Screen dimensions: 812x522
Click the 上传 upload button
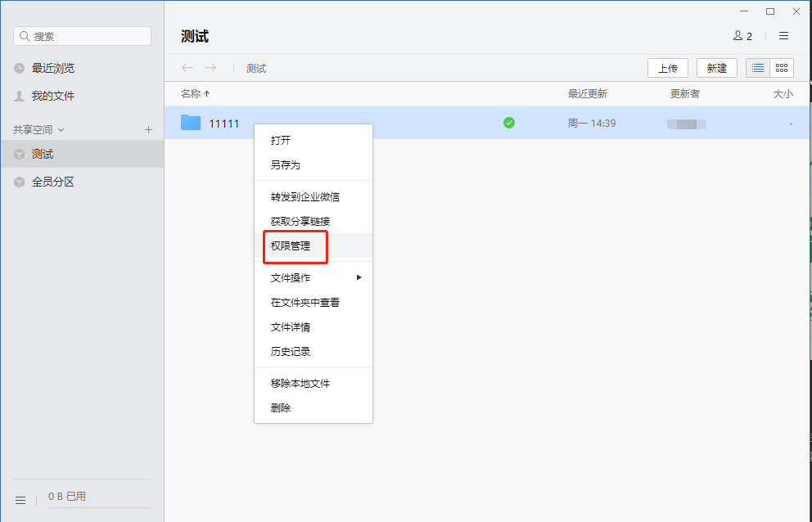(x=667, y=68)
